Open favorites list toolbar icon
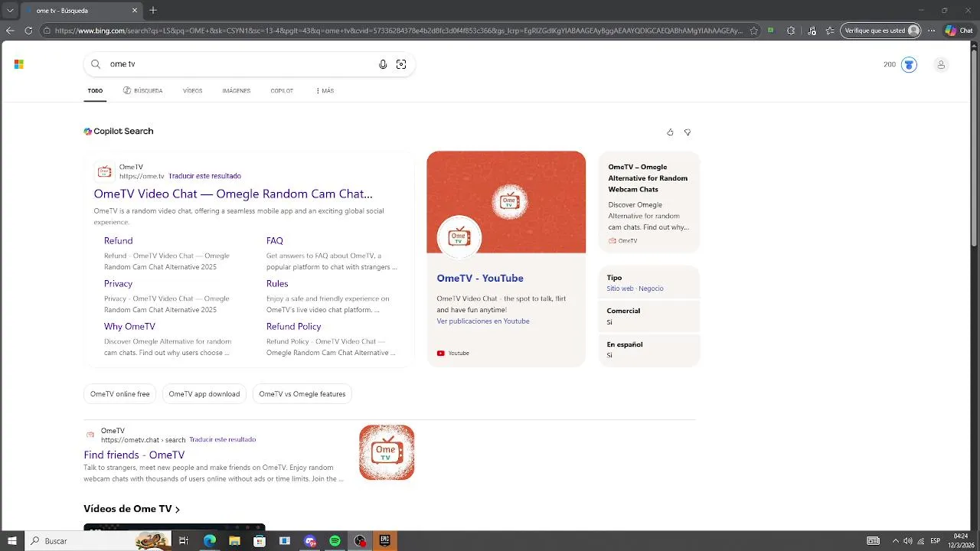This screenshot has height=551, width=980. [830, 31]
